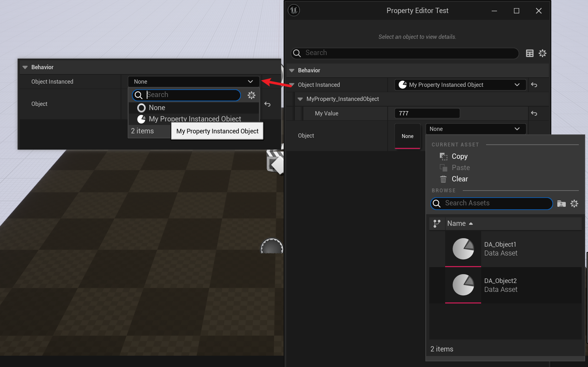Click folder icon next to Search Assets

click(561, 204)
